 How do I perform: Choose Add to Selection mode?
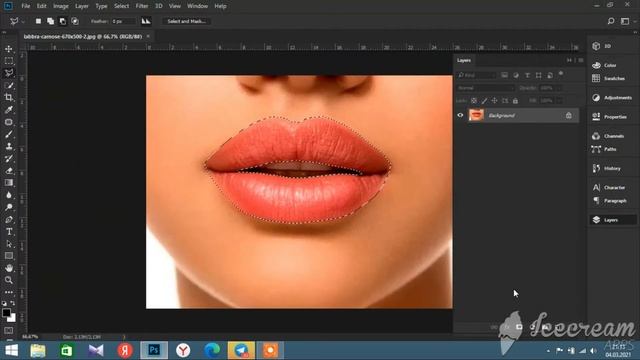click(x=51, y=21)
